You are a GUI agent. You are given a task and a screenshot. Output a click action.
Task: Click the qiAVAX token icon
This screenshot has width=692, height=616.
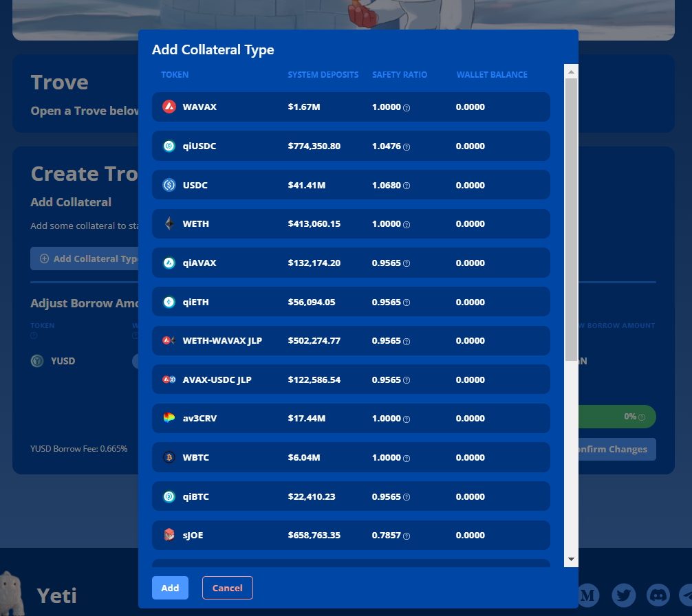(x=169, y=263)
